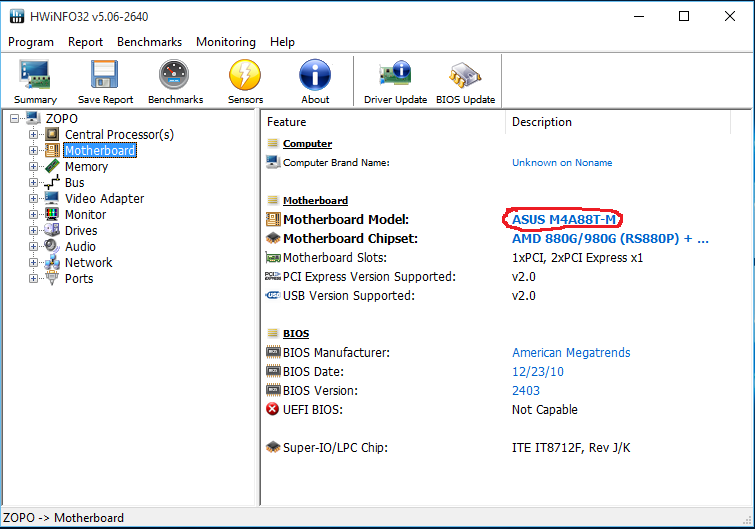Click the icon beside Super-IO/LPC Chip
755x529 pixels.
pyautogui.click(x=273, y=447)
